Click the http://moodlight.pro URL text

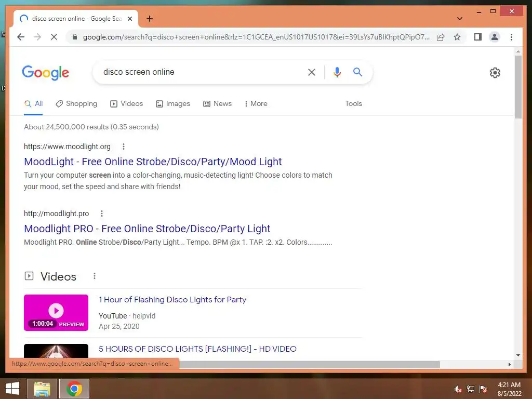[x=56, y=214]
